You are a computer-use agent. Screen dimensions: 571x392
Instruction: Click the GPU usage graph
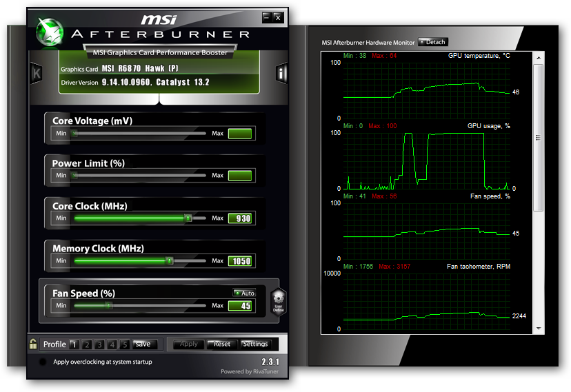[x=426, y=161]
